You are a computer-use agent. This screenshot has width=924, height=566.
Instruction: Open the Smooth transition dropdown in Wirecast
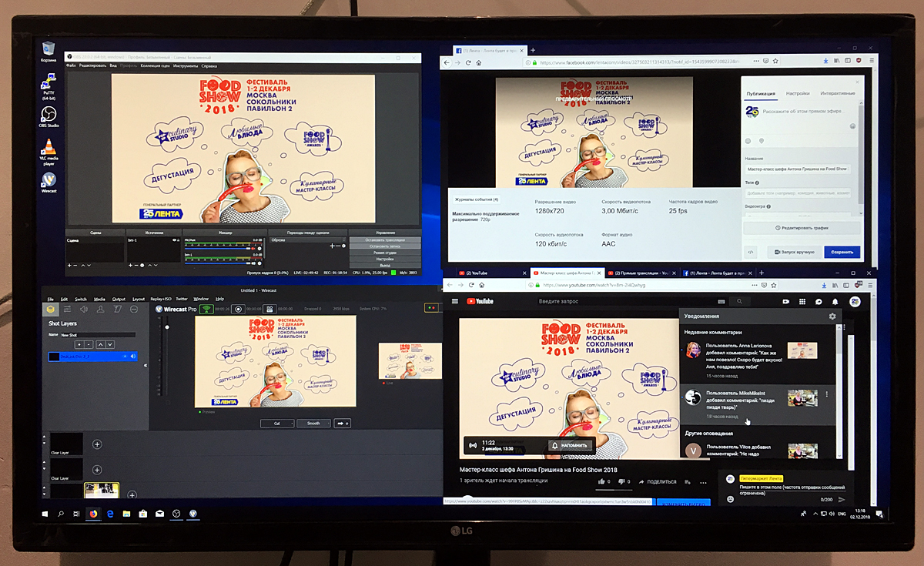coord(313,423)
